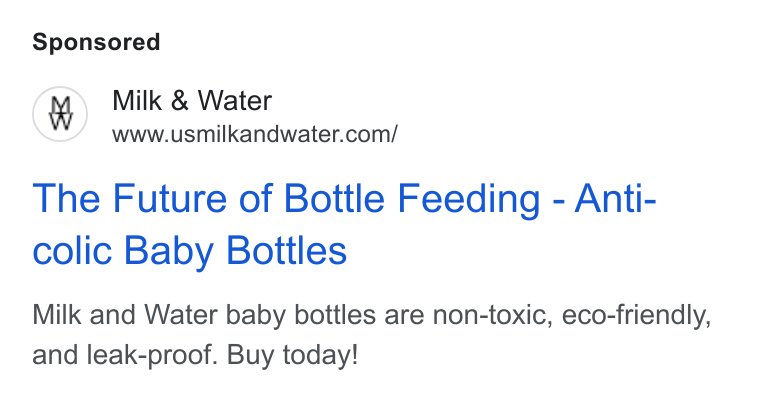
Task: Click the Milk & Water MW logo icon
Action: [60, 114]
